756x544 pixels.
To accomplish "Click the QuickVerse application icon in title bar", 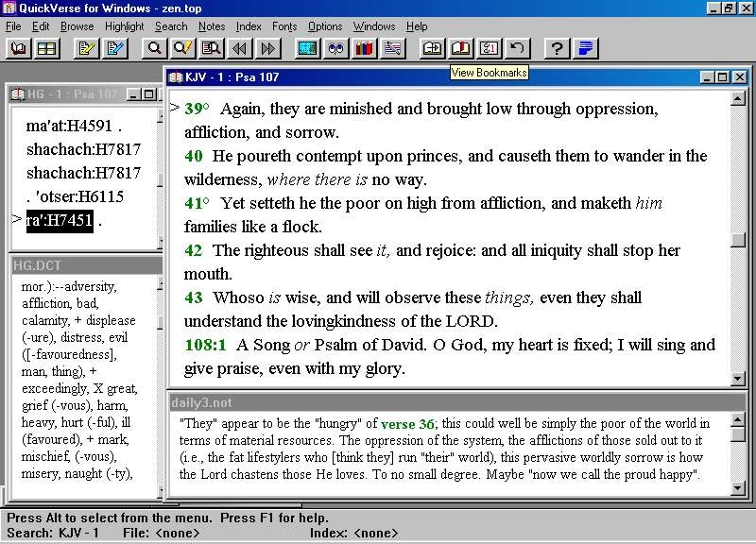I will [x=9, y=8].
